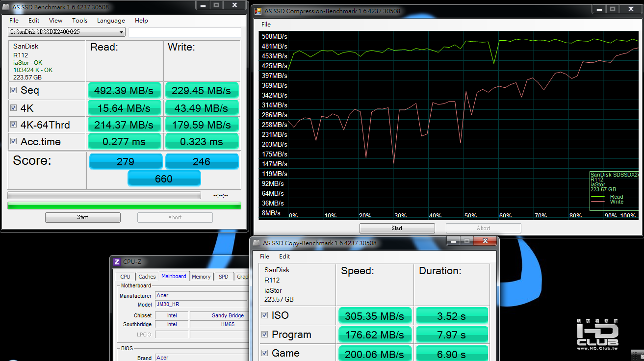Open Edit menu in Copy-Benchmark window

pos(284,257)
